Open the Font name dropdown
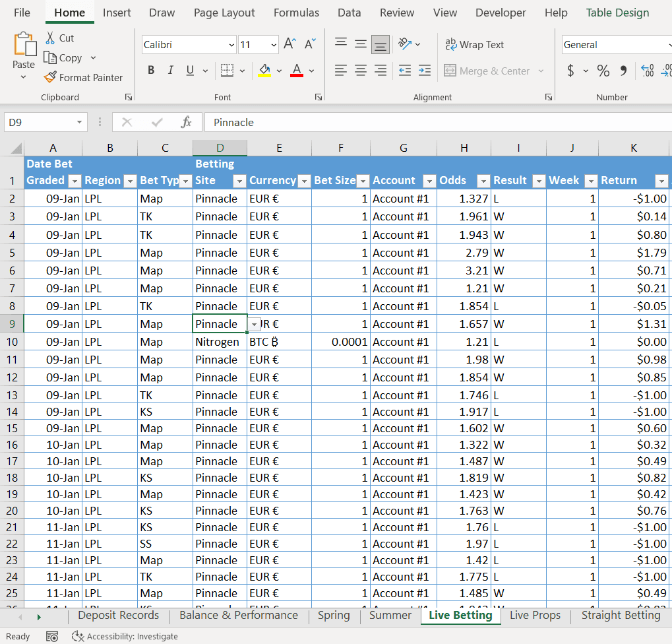The height and width of the screenshot is (644, 672). [x=231, y=44]
